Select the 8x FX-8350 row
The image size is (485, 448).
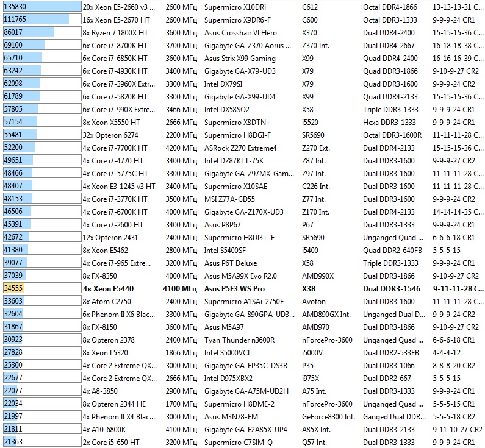[x=243, y=276]
